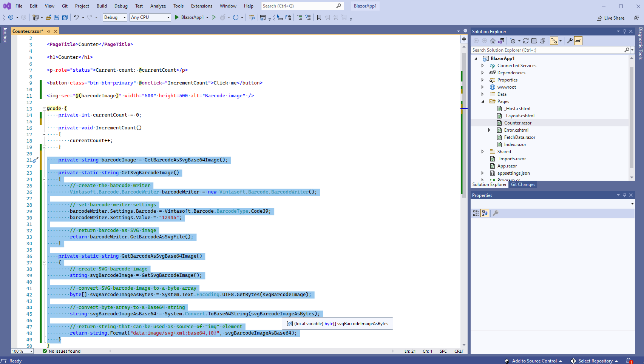The width and height of the screenshot is (644, 364).
Task: Open the Build menu
Action: pos(102,6)
